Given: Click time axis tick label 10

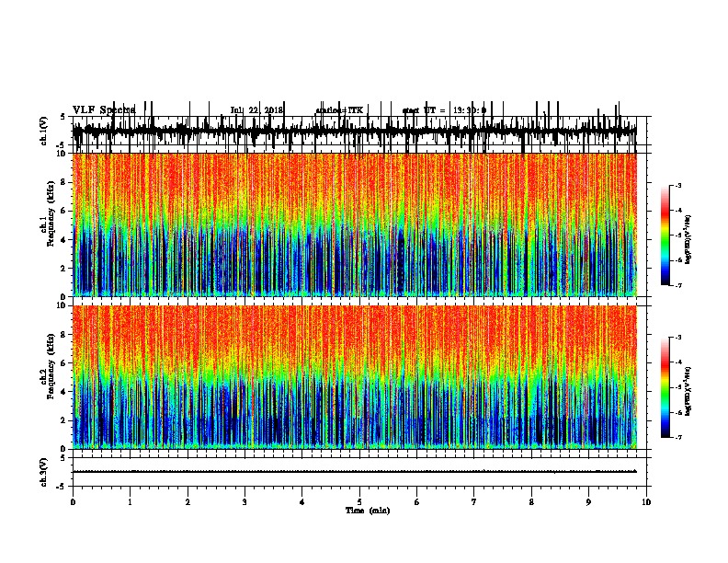Looking at the screenshot, I should [x=646, y=502].
